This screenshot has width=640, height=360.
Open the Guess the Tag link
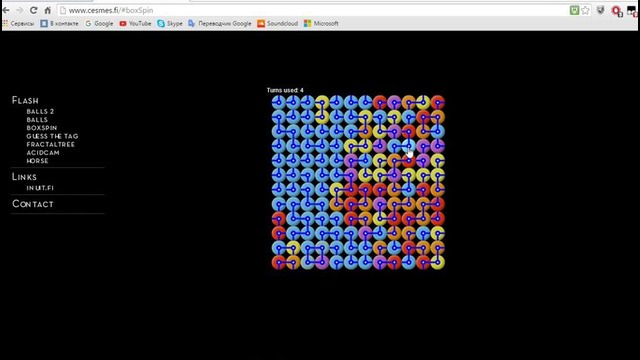pos(52,136)
